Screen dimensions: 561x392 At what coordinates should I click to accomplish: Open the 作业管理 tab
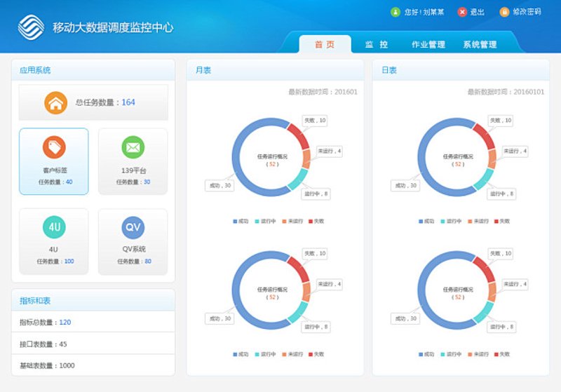pyautogui.click(x=428, y=44)
